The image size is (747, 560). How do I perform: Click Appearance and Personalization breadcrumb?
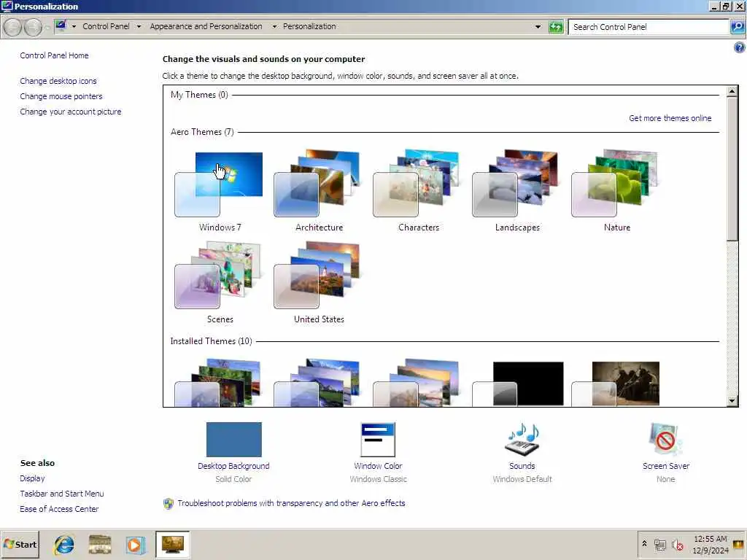[x=206, y=26]
